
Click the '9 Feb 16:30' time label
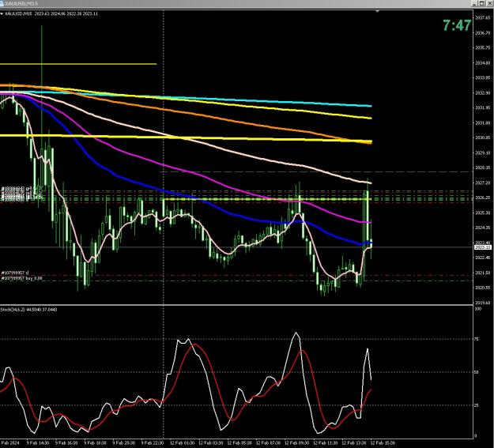[x=66, y=443]
